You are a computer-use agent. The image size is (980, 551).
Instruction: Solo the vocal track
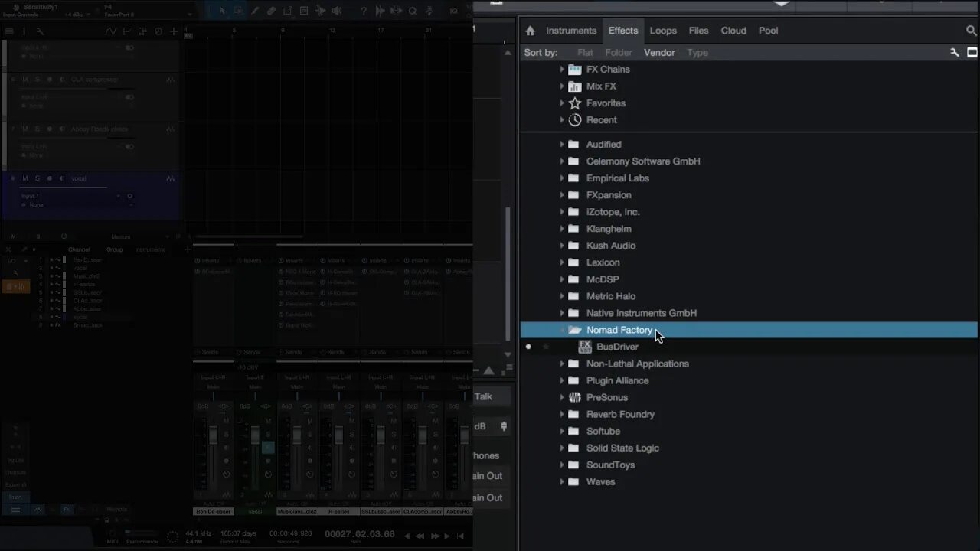37,178
